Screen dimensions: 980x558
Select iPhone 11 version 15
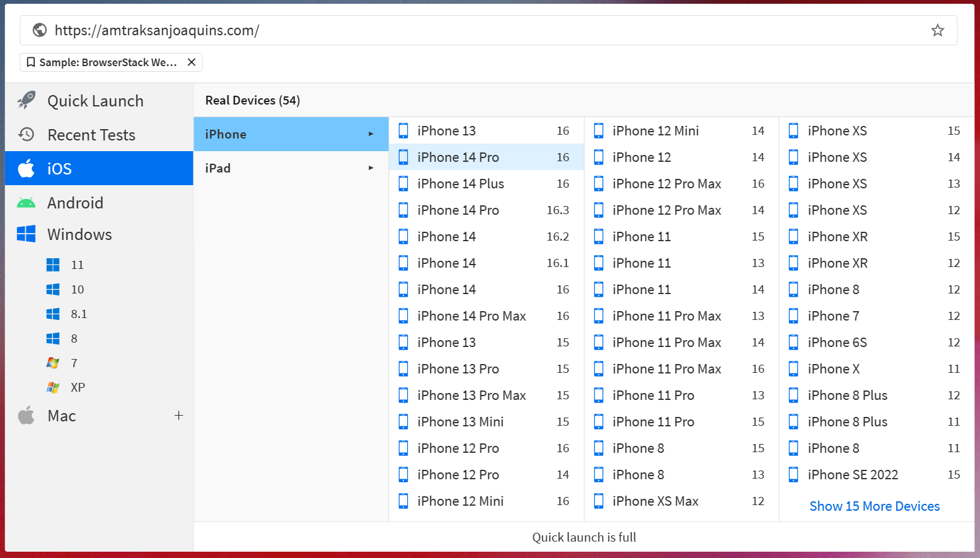pos(682,237)
